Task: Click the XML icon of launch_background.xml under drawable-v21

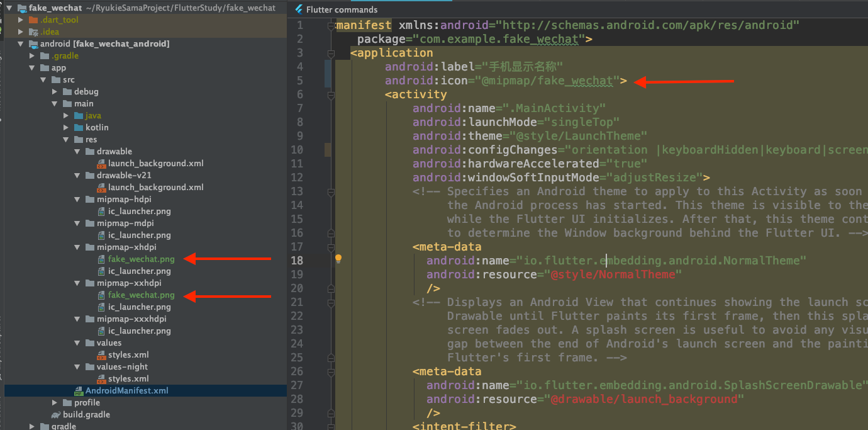Action: pyautogui.click(x=102, y=187)
